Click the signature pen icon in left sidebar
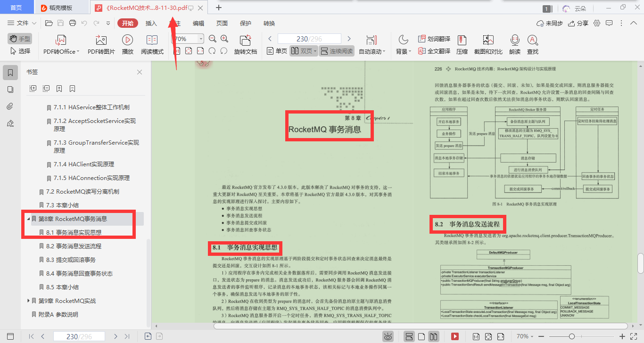The width and height of the screenshot is (644, 343). 10,123
